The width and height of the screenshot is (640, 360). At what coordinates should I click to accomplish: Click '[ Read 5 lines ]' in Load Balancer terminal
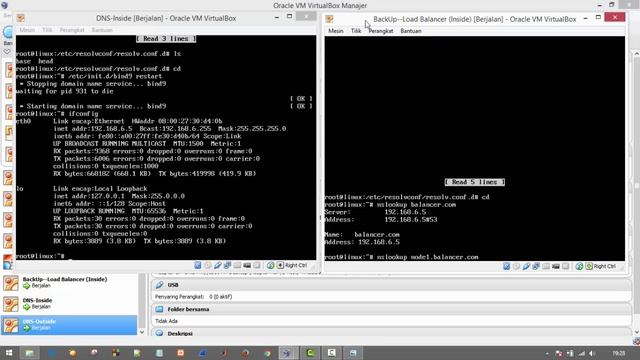pyautogui.click(x=475, y=182)
